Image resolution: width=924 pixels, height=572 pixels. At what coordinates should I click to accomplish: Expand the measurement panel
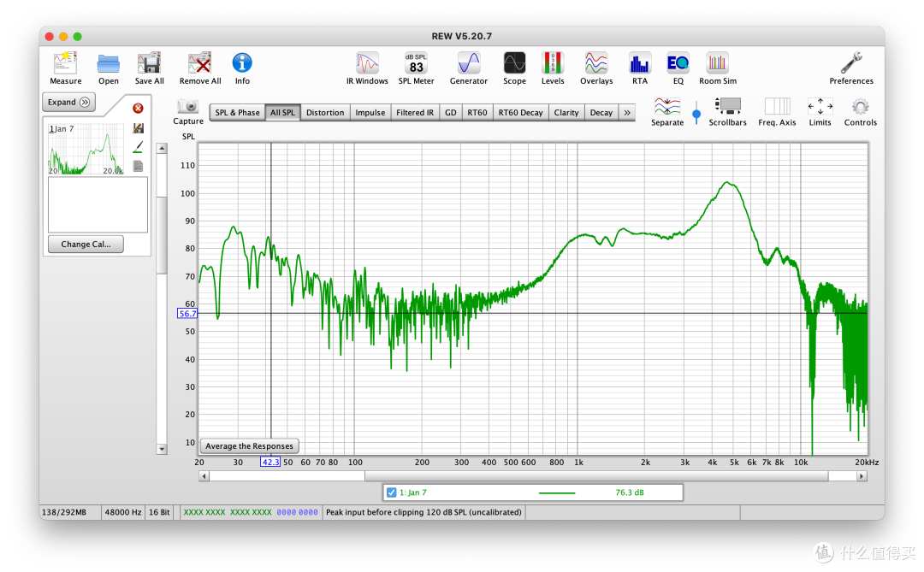click(x=69, y=102)
